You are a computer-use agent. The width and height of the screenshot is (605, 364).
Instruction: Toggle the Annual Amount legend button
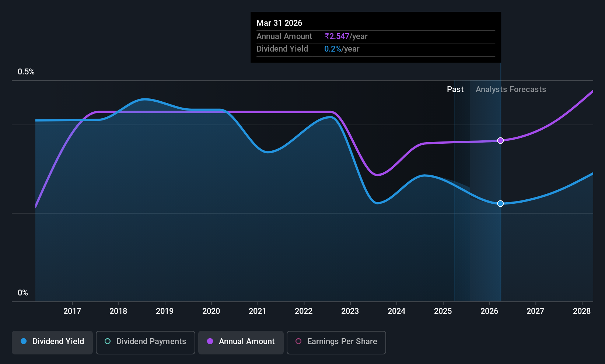tap(241, 342)
